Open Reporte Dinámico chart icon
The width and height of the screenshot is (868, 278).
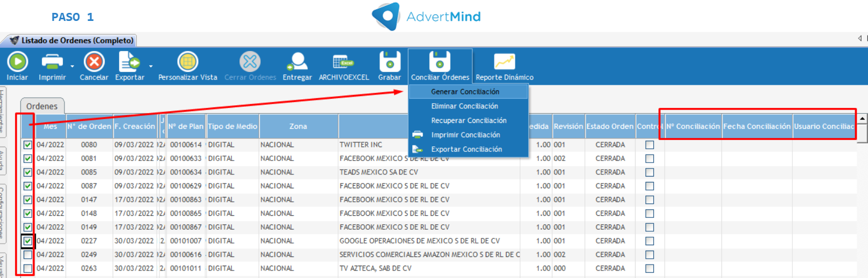tap(505, 62)
